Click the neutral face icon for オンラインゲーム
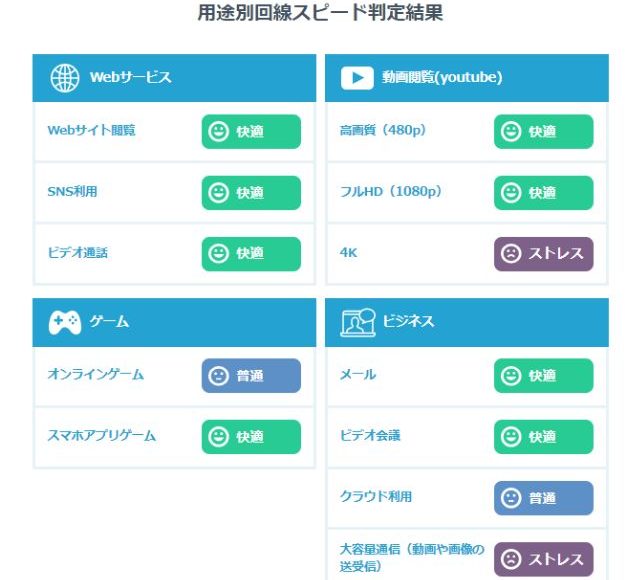This screenshot has width=626, height=580. coord(219,376)
